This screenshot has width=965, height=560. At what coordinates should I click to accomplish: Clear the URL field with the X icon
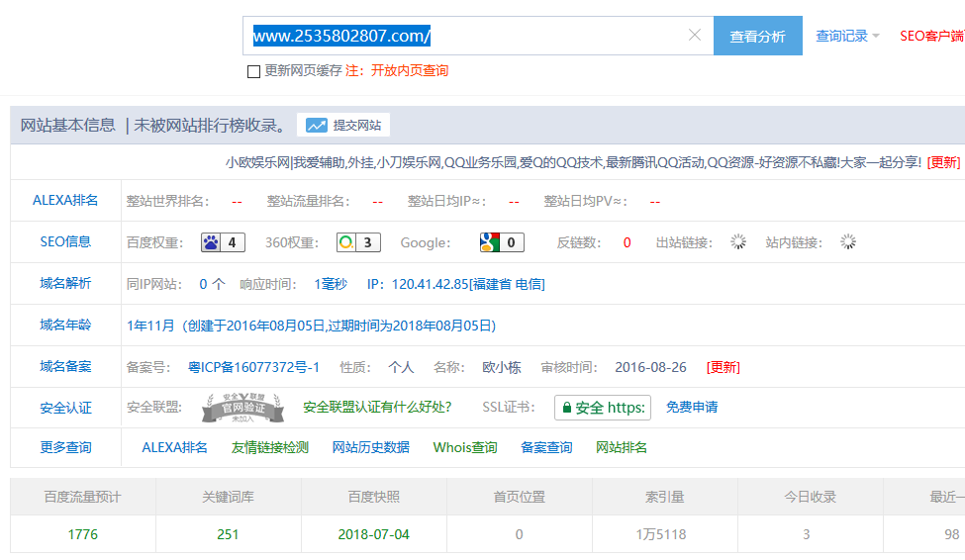click(694, 35)
